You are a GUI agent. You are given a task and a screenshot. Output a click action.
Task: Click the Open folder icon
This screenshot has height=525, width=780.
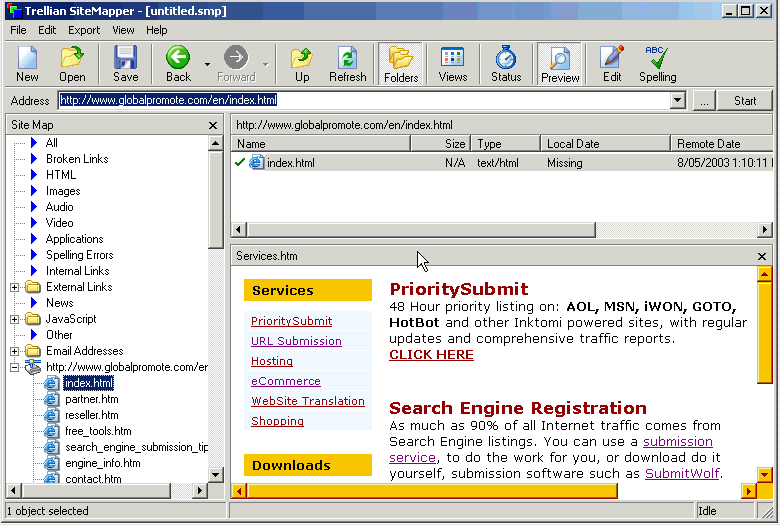(x=72, y=58)
